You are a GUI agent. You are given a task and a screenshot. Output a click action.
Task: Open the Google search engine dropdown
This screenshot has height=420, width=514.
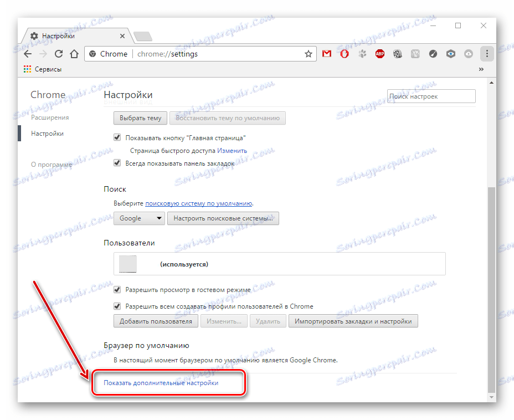[x=140, y=218]
